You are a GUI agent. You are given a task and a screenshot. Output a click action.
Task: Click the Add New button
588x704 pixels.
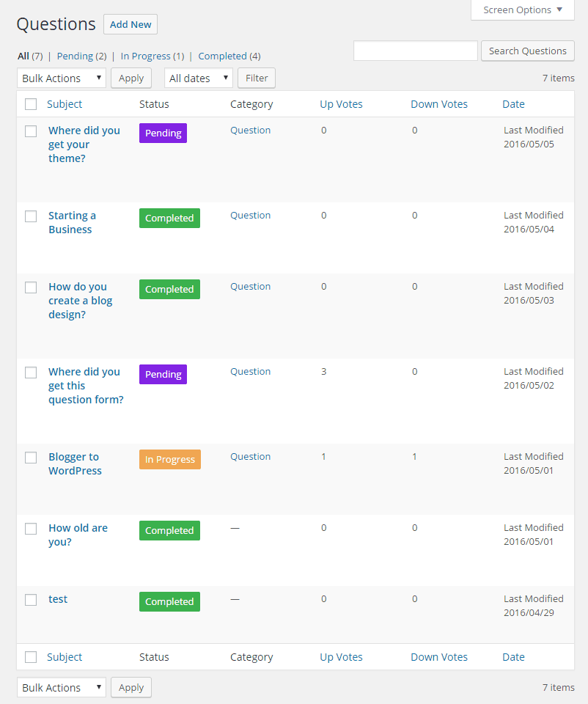click(131, 24)
